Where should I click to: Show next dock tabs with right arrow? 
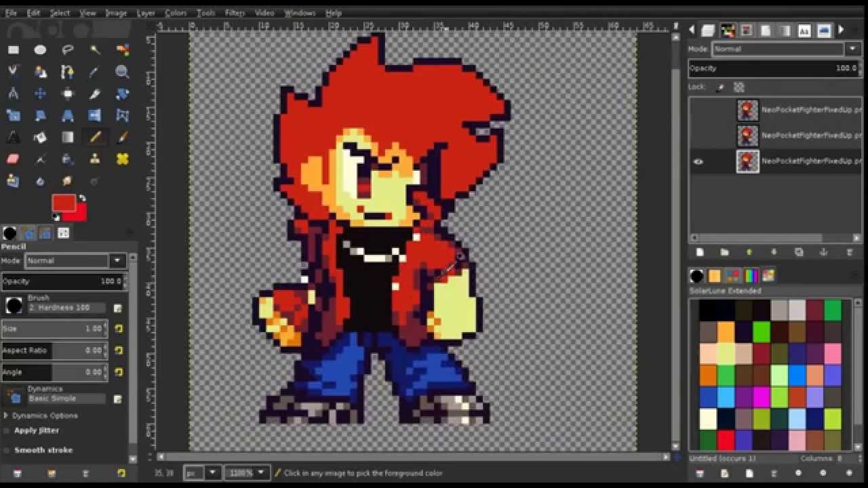841,30
